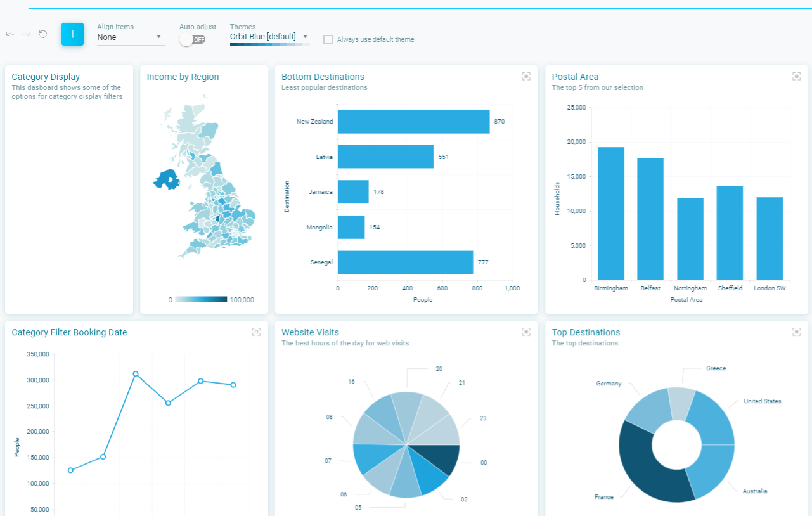Click the 870 value label
Screen dimensions: 812x516
point(499,121)
